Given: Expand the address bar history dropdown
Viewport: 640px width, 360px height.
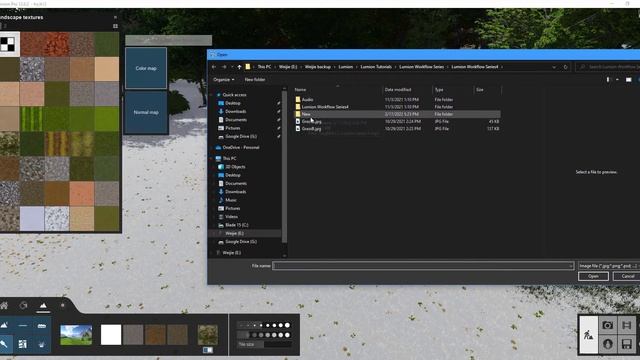Looking at the screenshot, I should click(554, 67).
